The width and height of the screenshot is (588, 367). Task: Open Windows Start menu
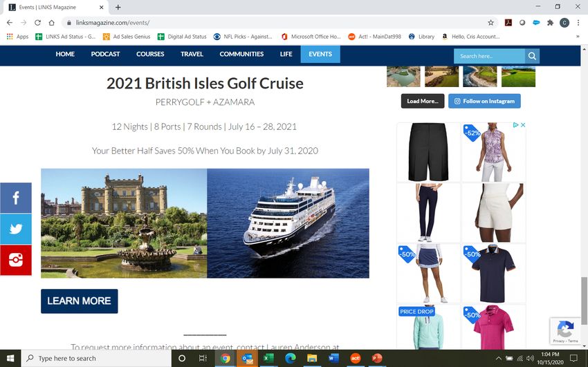click(x=10, y=359)
